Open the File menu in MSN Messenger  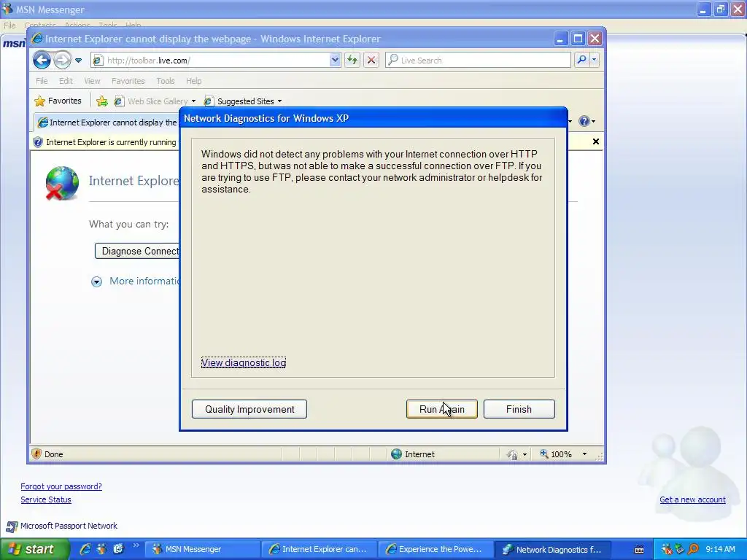click(9, 26)
